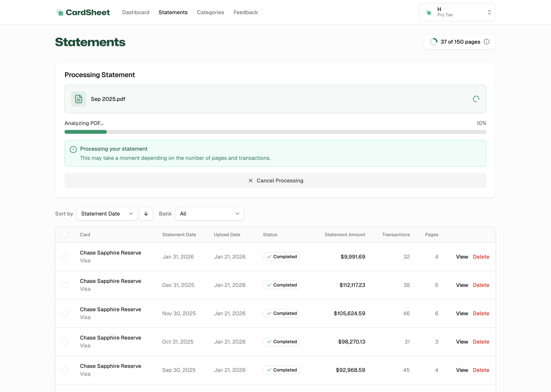Toggle the select-all checkbox in the table header
Image resolution: width=551 pixels, height=392 pixels.
65,235
